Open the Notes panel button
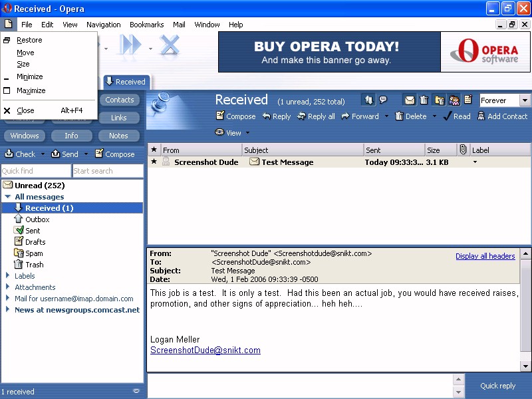The width and height of the screenshot is (532, 399). tap(119, 136)
